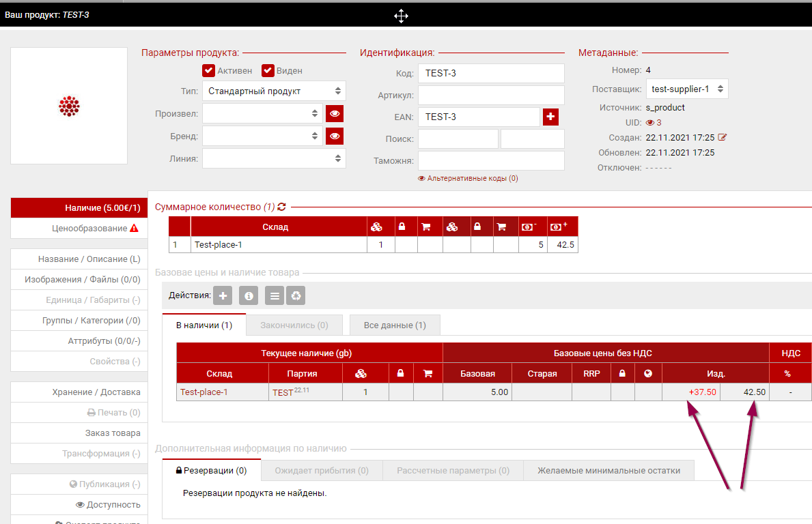Switch to Все данные tab

coord(395,325)
